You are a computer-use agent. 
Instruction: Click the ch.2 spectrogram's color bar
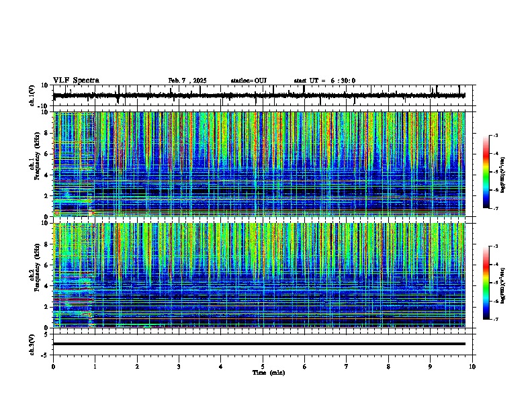tap(486, 283)
